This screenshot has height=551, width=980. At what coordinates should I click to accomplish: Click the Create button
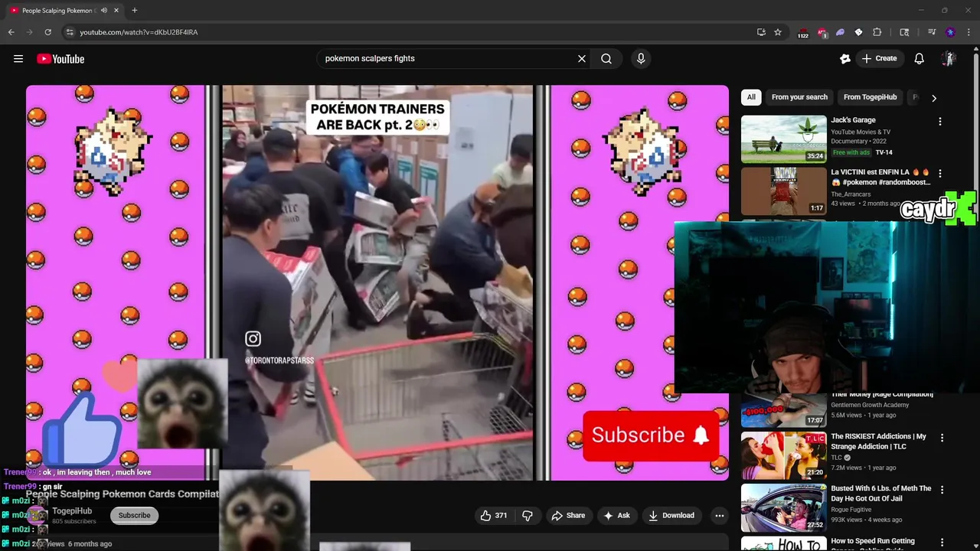coord(879,58)
